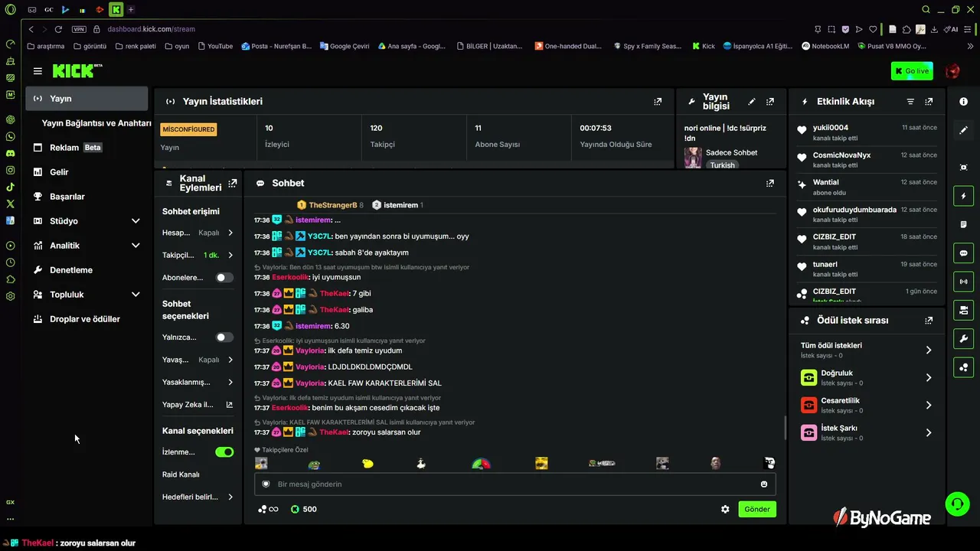Open YouTube bookmark in bookmarks bar
The image size is (980, 551).
click(215, 46)
